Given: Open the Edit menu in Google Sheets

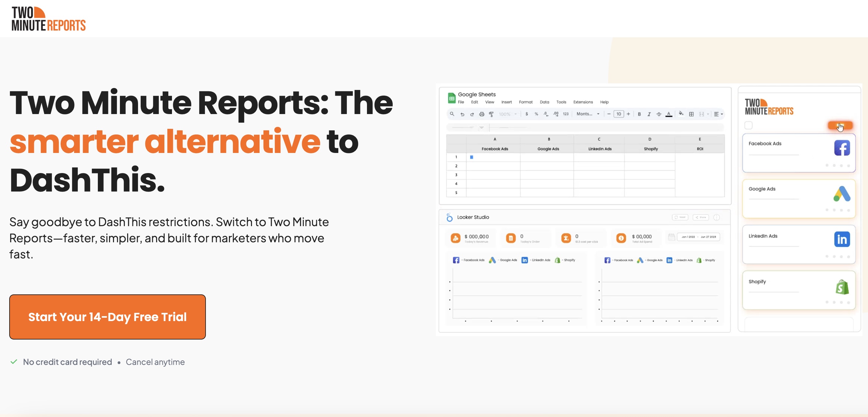Looking at the screenshot, I should (x=474, y=102).
